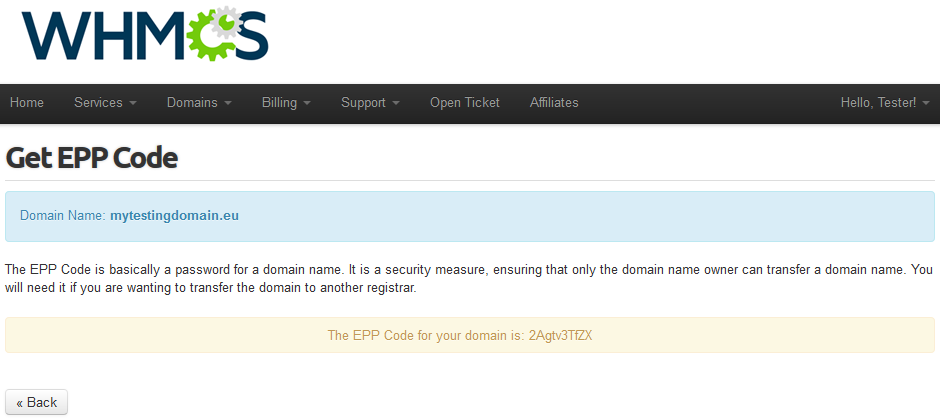Screen dimensions: 940x420
Task: Click the caret beside Domains
Action: coord(228,104)
